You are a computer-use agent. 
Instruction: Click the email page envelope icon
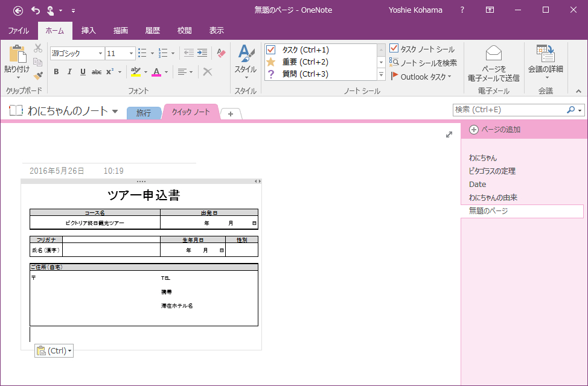click(493, 54)
